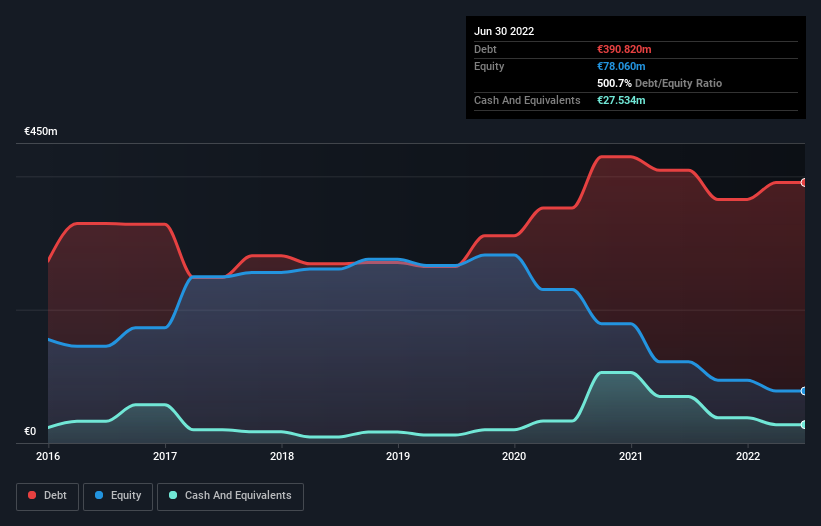Click the blue Equity legend dot
Screen dimensions: 821x526
(99, 495)
